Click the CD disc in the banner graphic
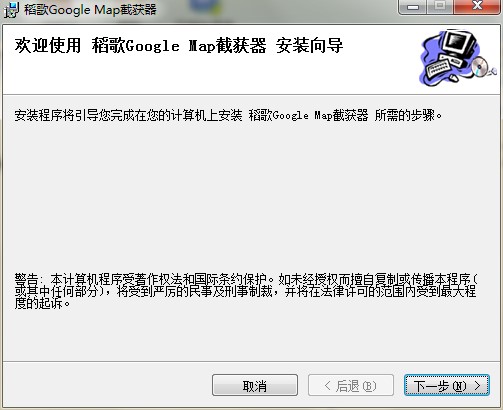The image size is (503, 410). click(x=480, y=66)
